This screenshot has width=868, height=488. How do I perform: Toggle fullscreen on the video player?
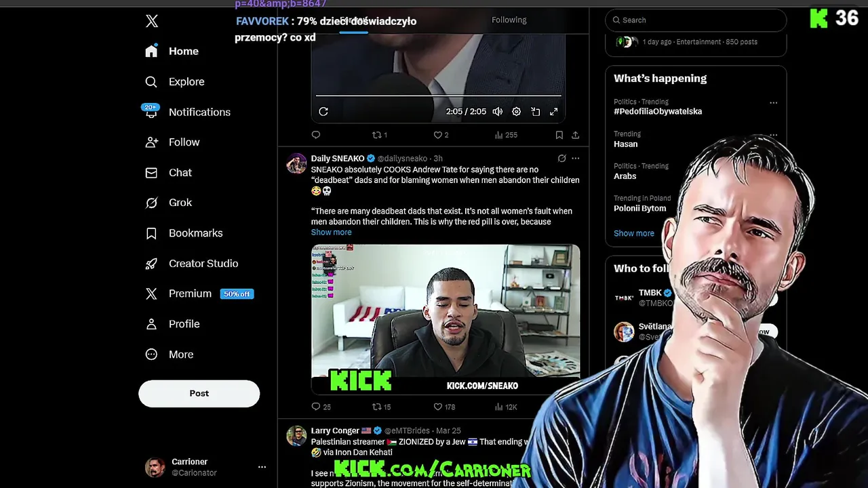click(553, 112)
